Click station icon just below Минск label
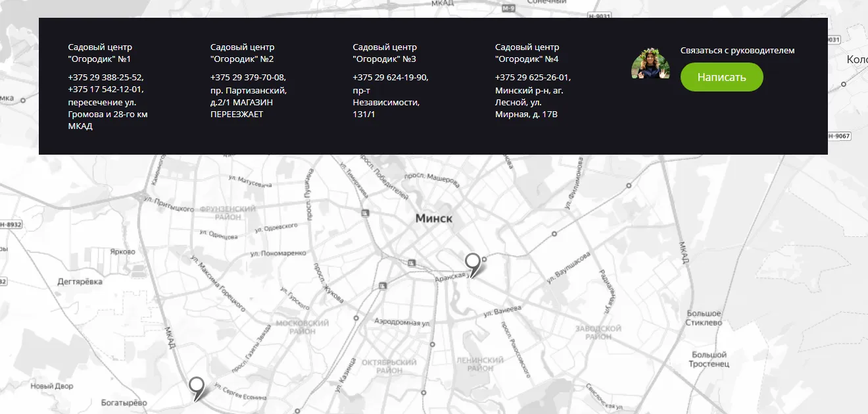The image size is (868, 414). click(412, 263)
